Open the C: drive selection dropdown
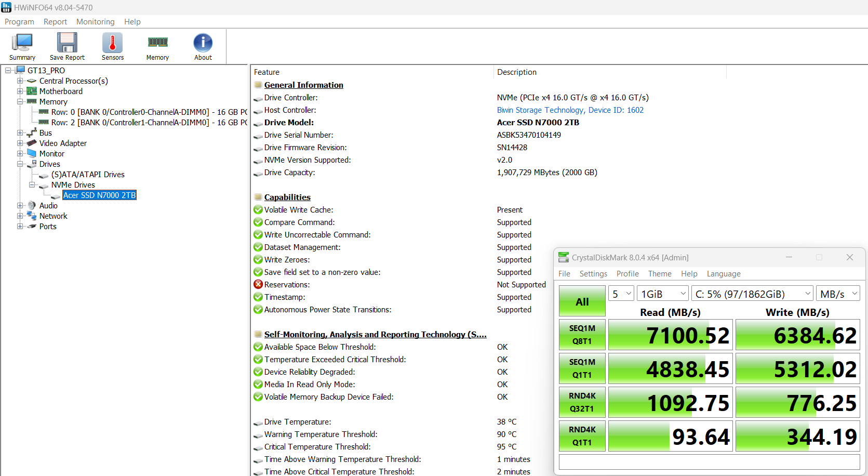868x476 pixels. click(x=752, y=294)
